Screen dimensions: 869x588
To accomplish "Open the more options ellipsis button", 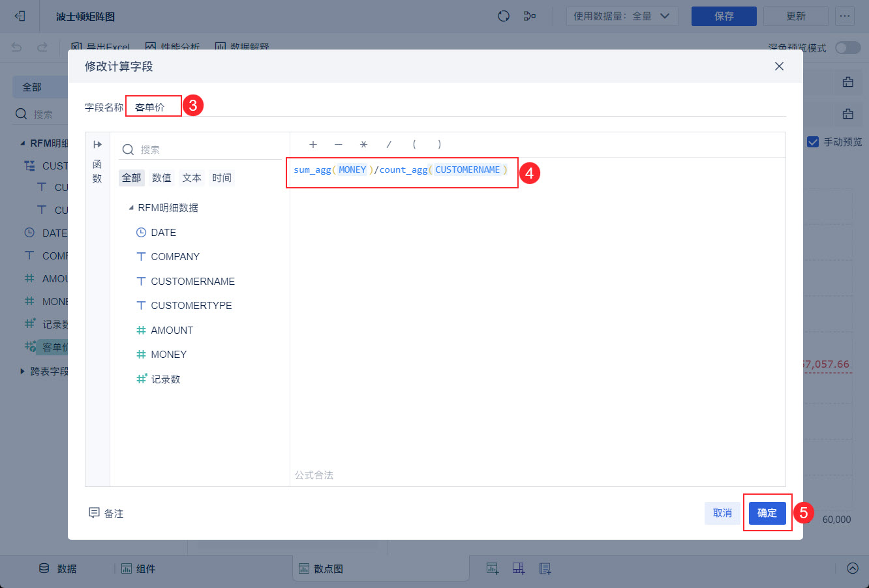I will (845, 16).
